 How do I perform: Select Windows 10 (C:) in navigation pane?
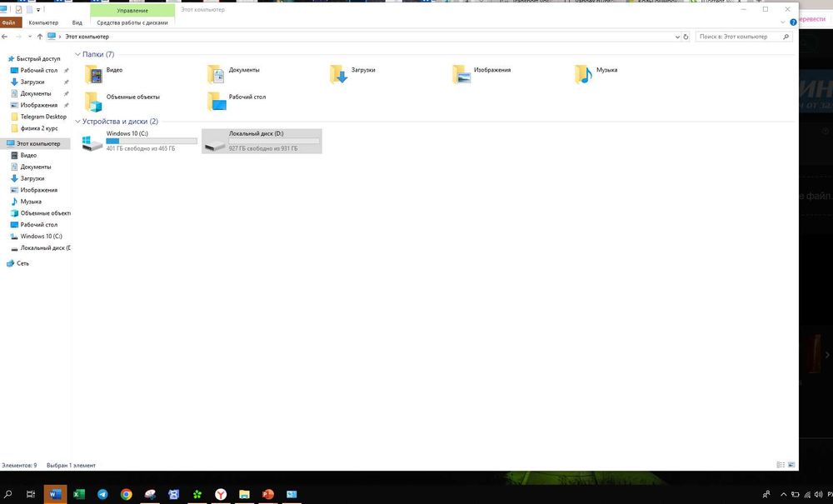41,236
